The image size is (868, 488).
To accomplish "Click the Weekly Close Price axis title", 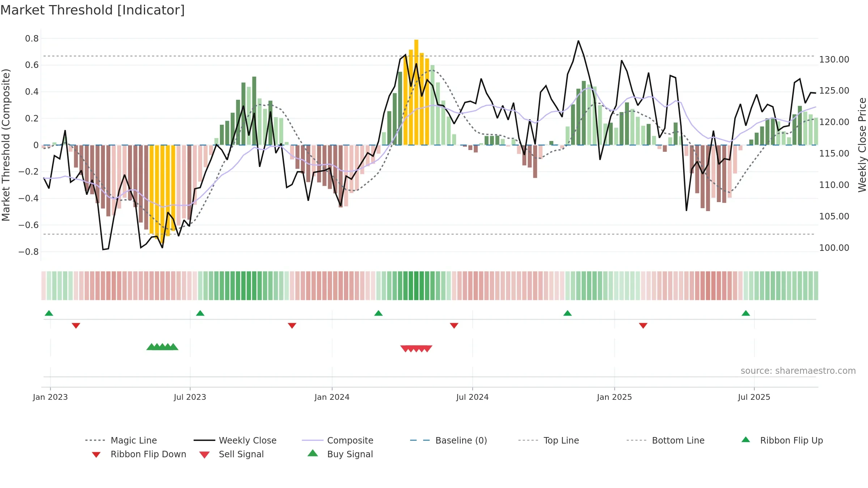I will (862, 145).
